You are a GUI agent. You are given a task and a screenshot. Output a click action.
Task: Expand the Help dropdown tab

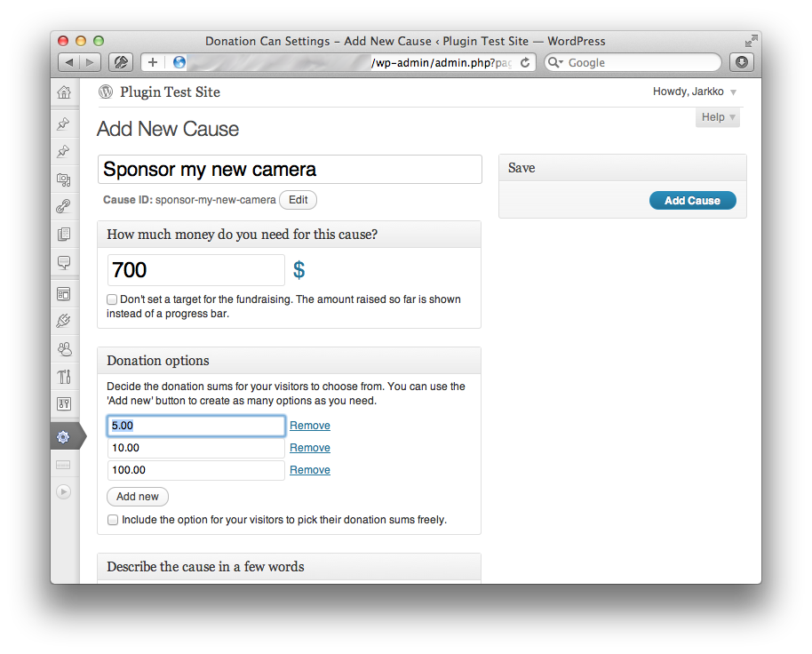(x=718, y=117)
